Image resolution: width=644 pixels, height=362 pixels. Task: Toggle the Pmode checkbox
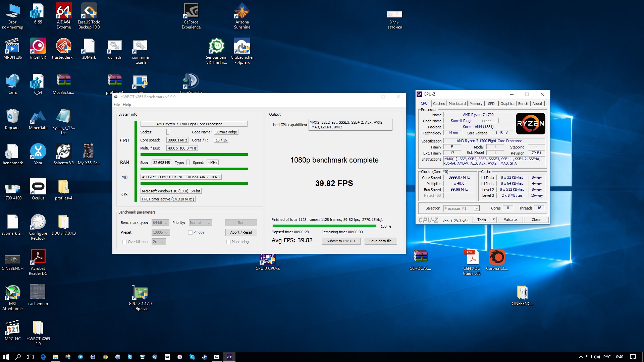(191, 232)
